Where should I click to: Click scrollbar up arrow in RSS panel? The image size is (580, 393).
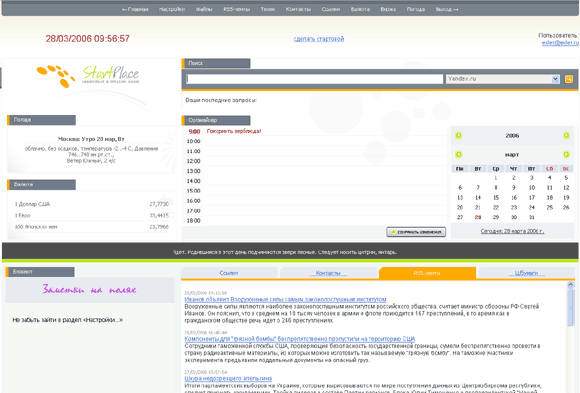click(570, 285)
